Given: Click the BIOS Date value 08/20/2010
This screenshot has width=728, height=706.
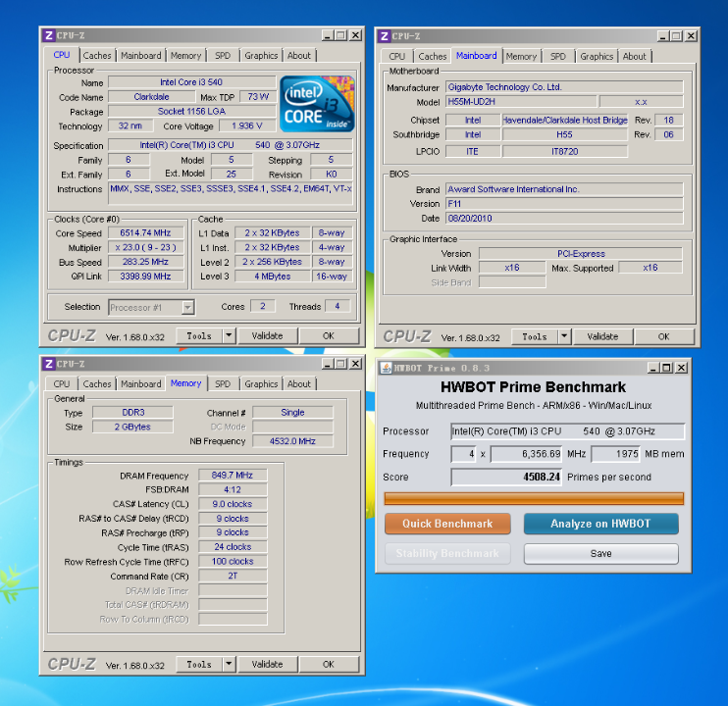Looking at the screenshot, I should [x=564, y=218].
